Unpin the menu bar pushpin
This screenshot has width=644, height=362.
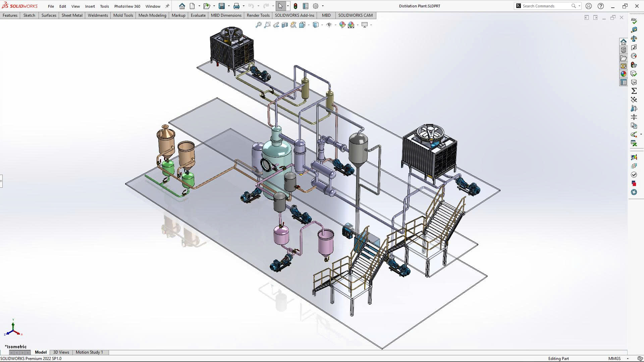pyautogui.click(x=167, y=6)
